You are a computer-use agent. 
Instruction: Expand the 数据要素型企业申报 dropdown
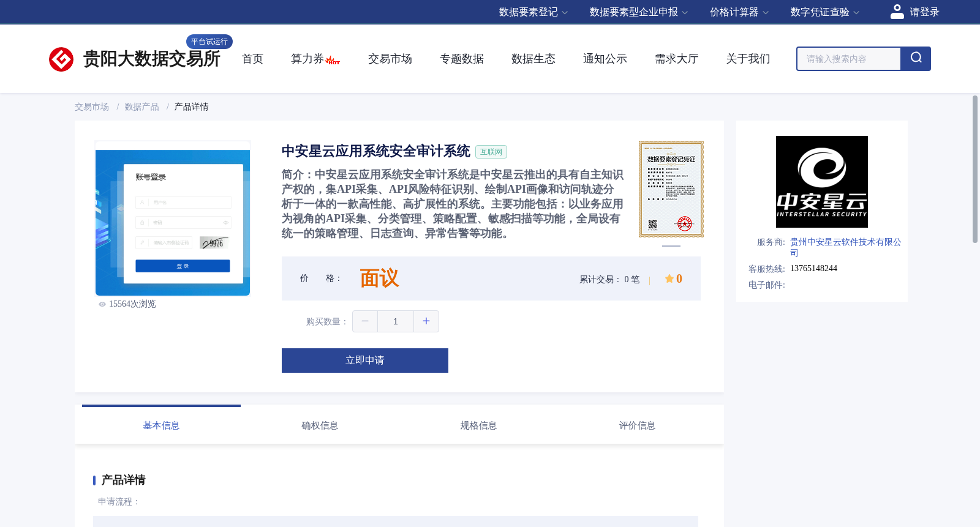click(x=639, y=12)
